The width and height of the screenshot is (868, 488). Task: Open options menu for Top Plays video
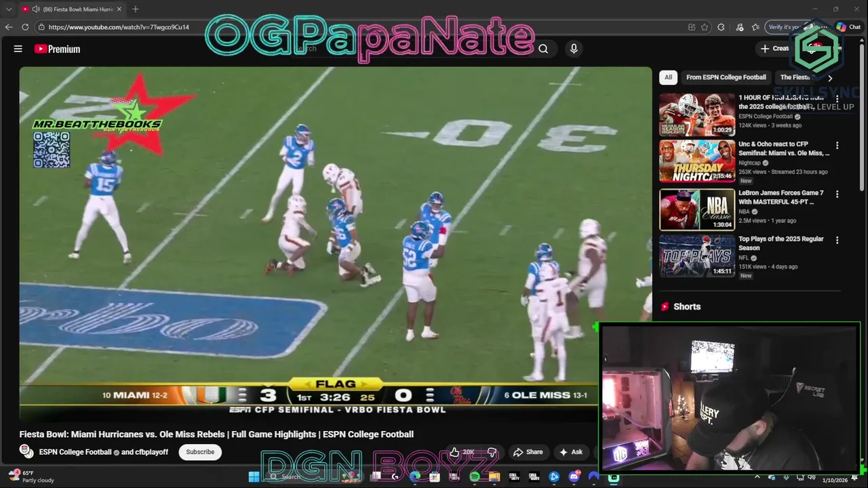pos(837,240)
